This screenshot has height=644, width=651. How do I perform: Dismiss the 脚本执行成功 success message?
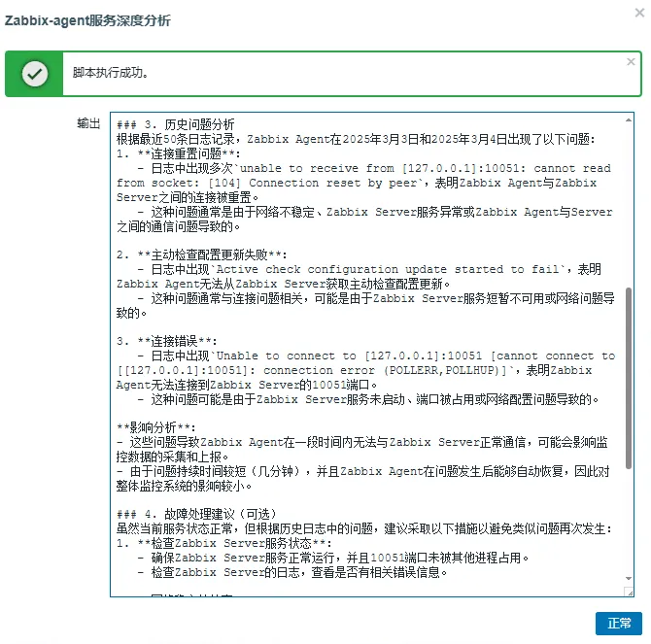[631, 62]
